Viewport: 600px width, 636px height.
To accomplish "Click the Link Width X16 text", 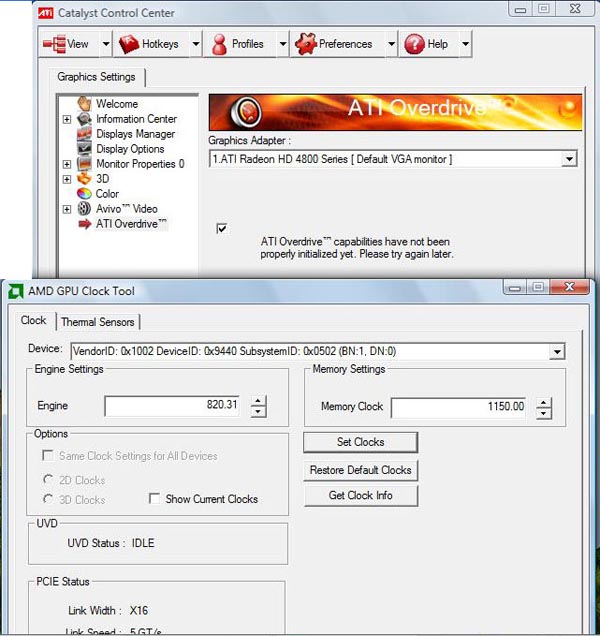I will tap(108, 610).
